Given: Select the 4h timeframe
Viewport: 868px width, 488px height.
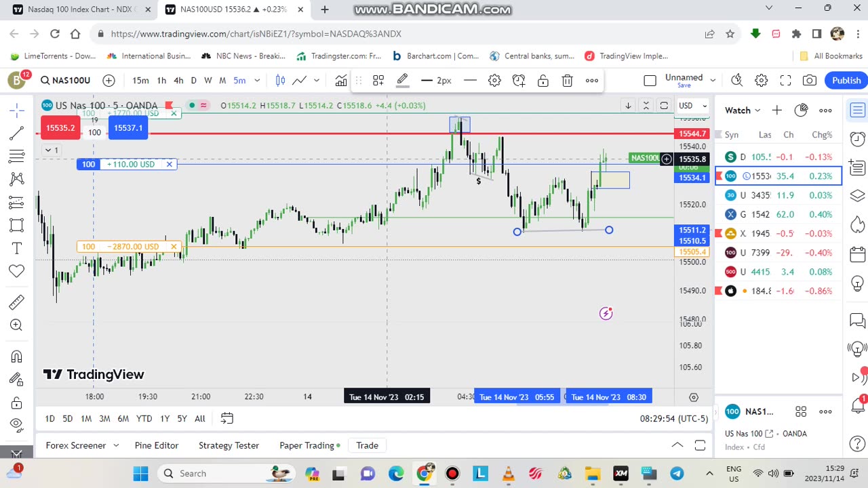Looking at the screenshot, I should tap(178, 81).
